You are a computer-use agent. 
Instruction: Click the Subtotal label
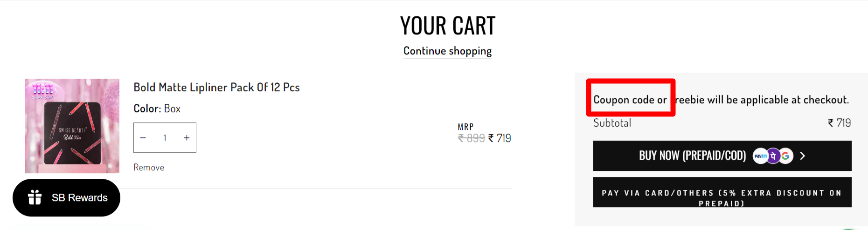pos(612,123)
